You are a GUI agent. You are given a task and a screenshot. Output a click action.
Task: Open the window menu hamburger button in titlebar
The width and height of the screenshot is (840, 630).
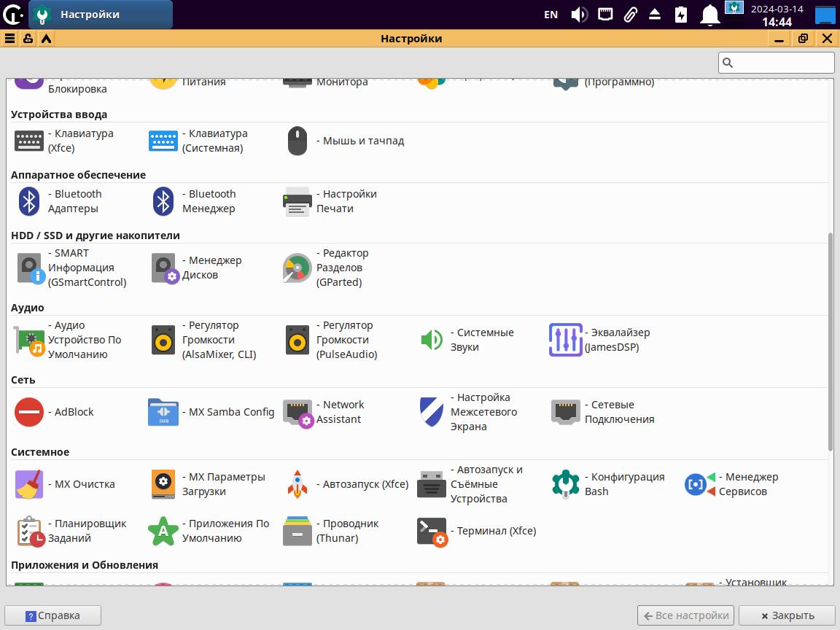9,39
